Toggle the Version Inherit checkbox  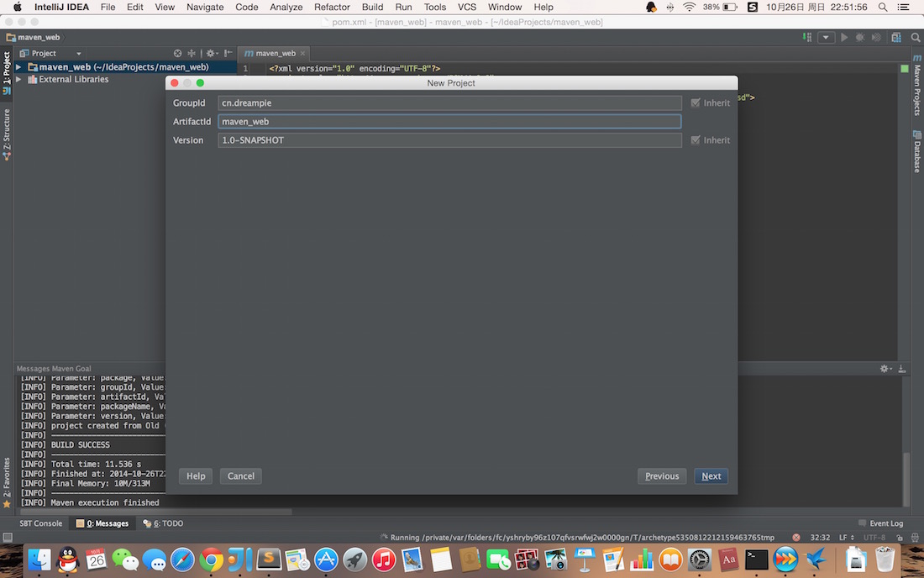[x=696, y=140]
